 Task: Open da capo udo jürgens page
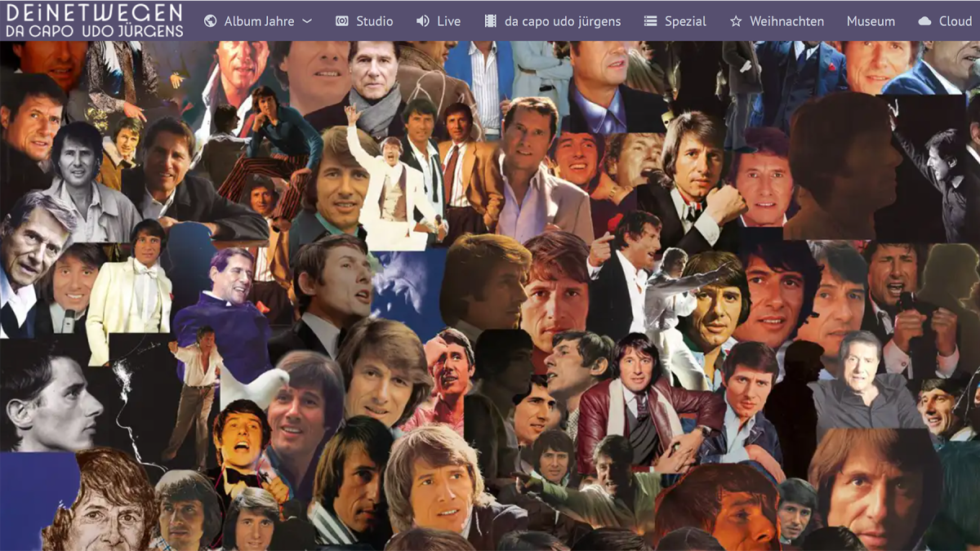pyautogui.click(x=563, y=21)
